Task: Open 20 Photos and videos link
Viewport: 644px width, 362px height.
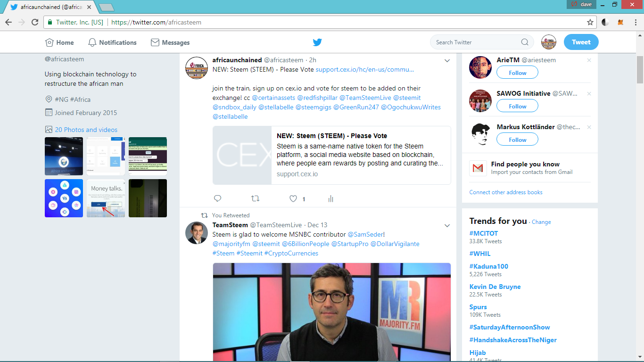Action: point(86,130)
